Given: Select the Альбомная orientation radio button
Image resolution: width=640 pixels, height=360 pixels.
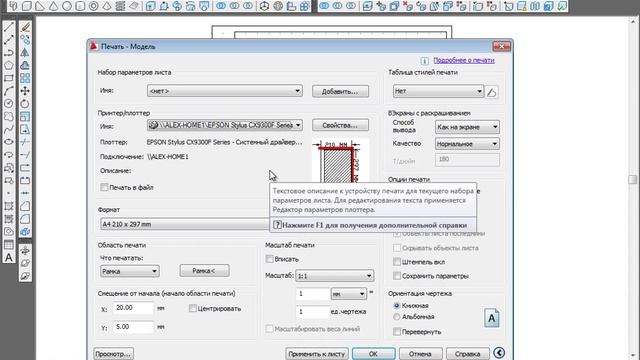Looking at the screenshot, I should point(397,317).
